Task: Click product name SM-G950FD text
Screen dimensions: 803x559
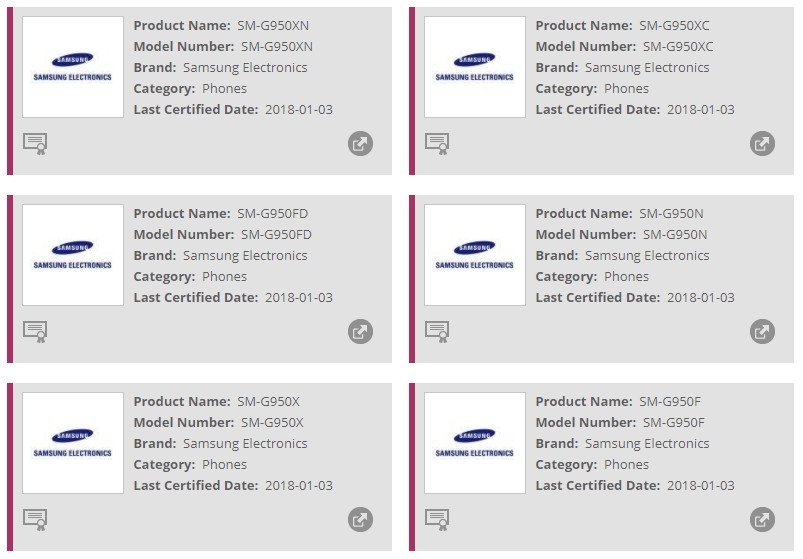Action: (272, 213)
